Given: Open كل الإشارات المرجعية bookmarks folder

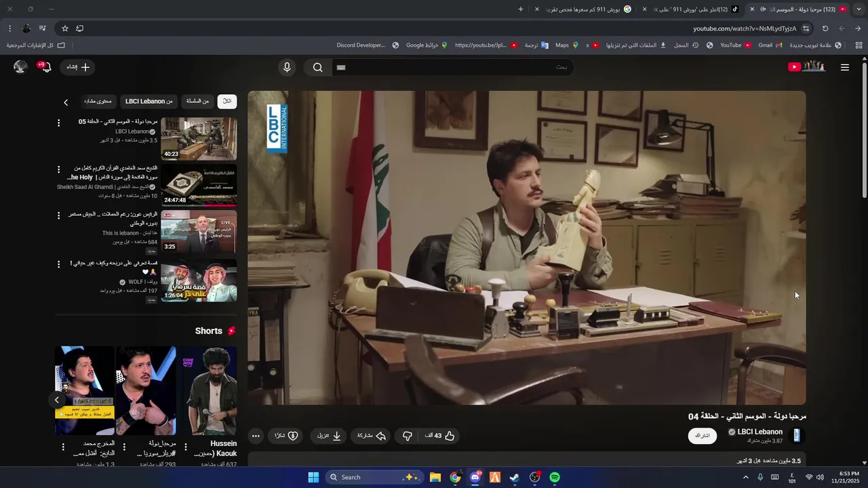Looking at the screenshot, I should (36, 45).
